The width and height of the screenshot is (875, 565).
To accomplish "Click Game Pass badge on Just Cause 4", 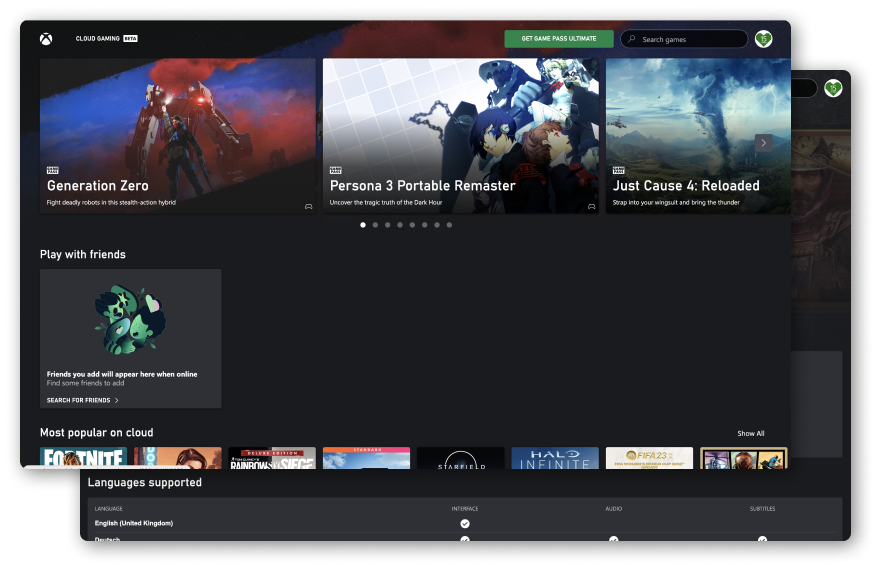I will pos(618,170).
